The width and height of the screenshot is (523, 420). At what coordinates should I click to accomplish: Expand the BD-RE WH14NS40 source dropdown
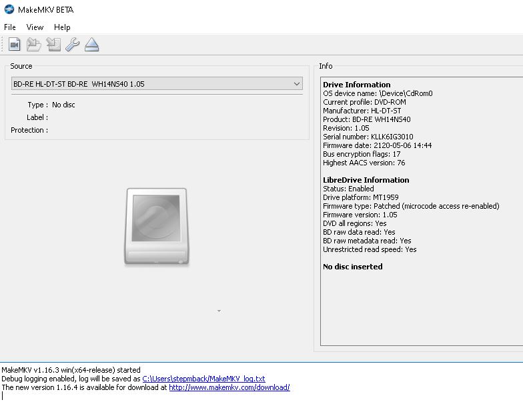click(x=157, y=84)
